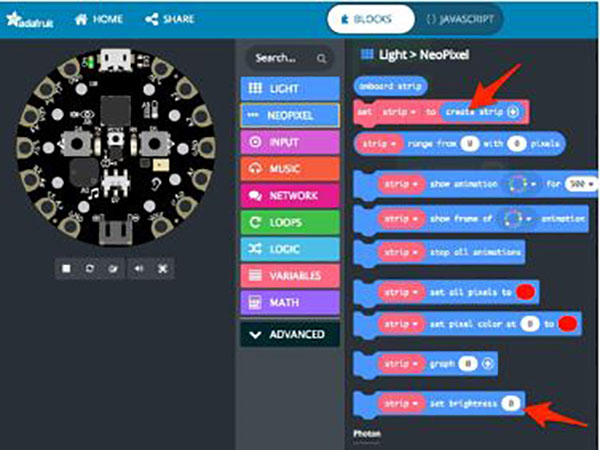Click the brightness value field
The height and width of the screenshot is (450, 600).
[509, 403]
